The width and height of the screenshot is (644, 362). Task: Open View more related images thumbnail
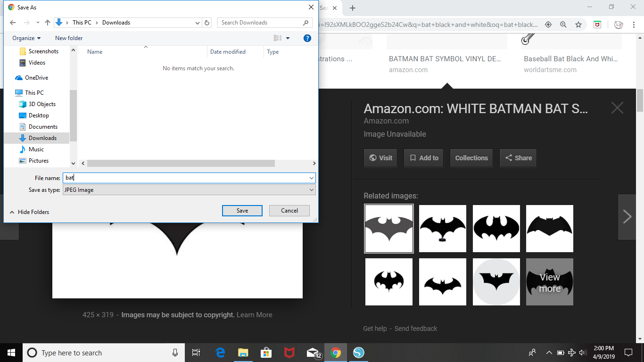550,282
